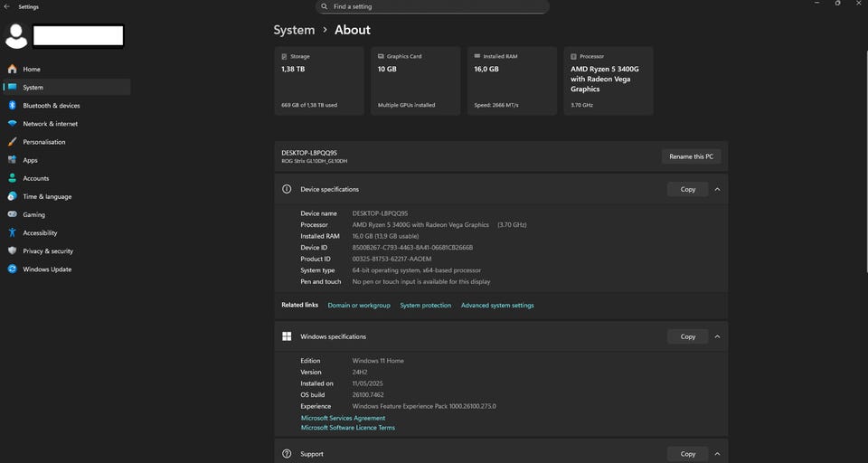Open Gaming settings
The image size is (868, 463).
tap(33, 215)
